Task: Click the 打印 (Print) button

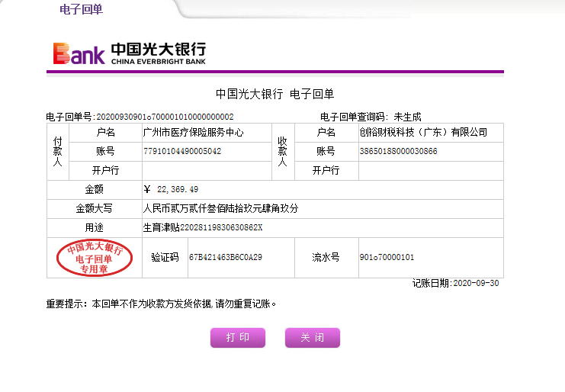Action: 238,338
